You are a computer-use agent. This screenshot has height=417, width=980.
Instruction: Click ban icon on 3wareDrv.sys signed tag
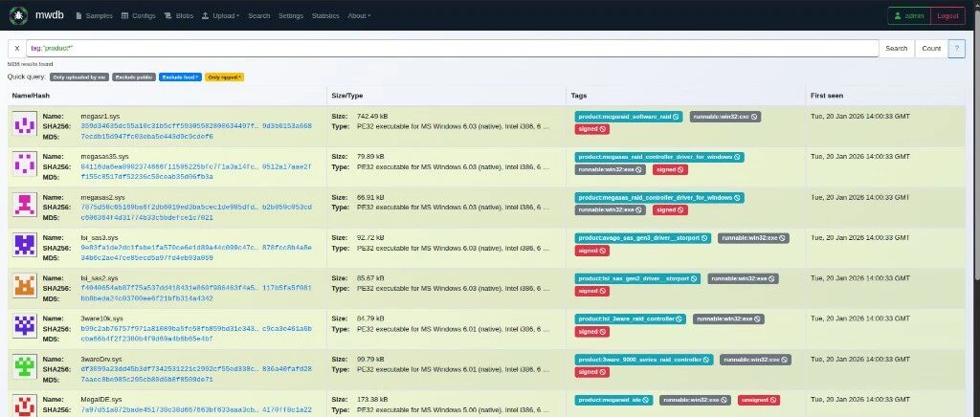[604, 372]
